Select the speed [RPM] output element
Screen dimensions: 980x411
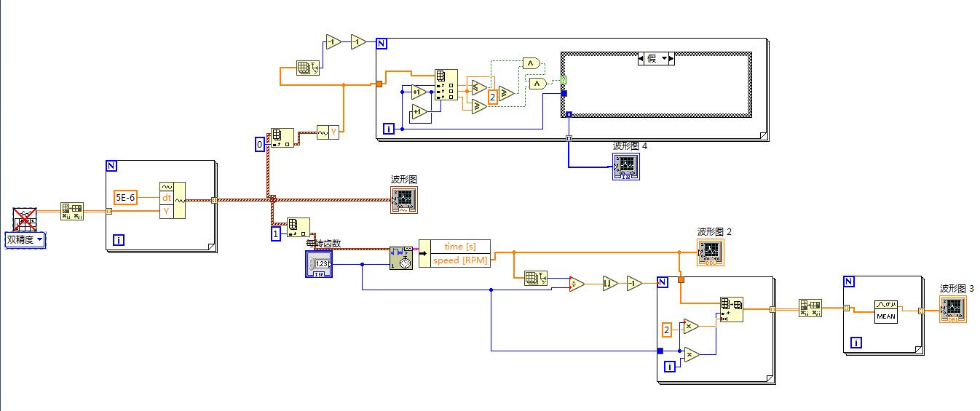(x=461, y=260)
